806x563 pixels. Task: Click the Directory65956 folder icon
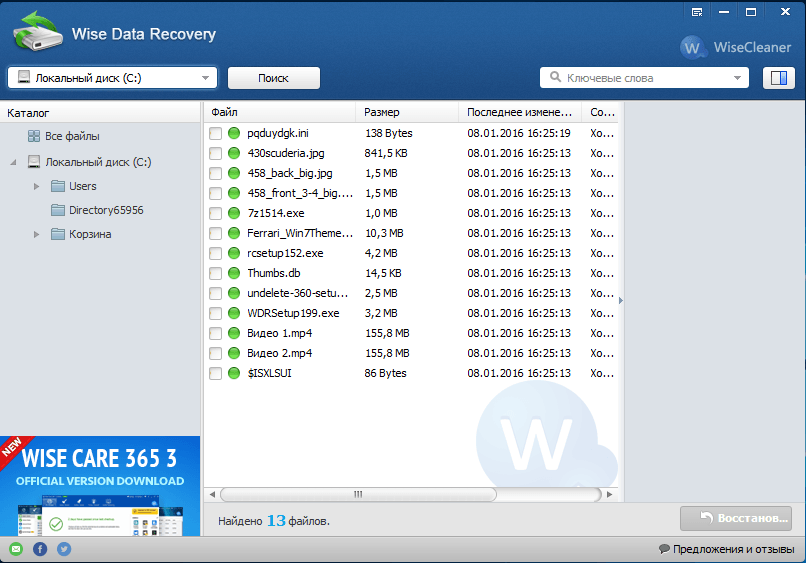click(x=58, y=210)
